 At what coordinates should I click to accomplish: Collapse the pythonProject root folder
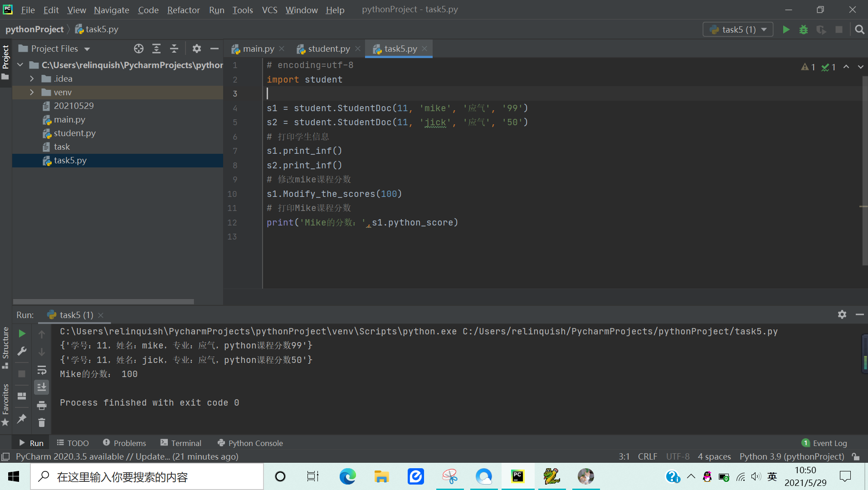(20, 65)
